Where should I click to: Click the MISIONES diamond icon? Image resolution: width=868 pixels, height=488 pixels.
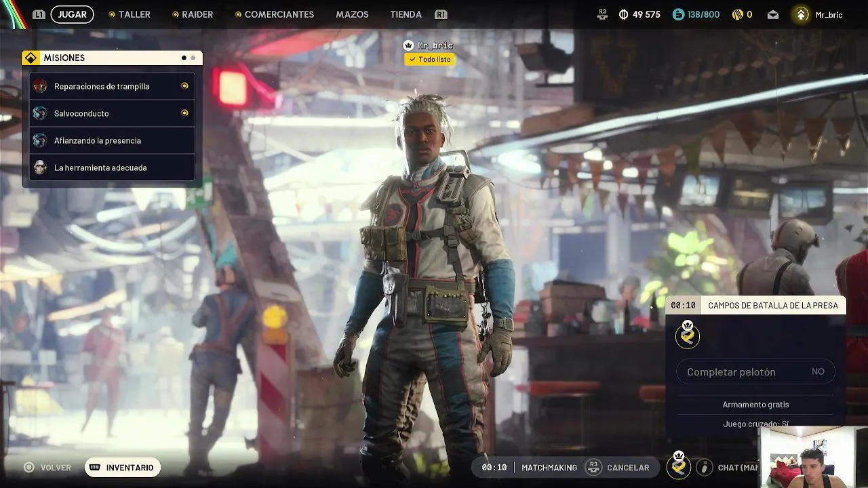pyautogui.click(x=31, y=58)
